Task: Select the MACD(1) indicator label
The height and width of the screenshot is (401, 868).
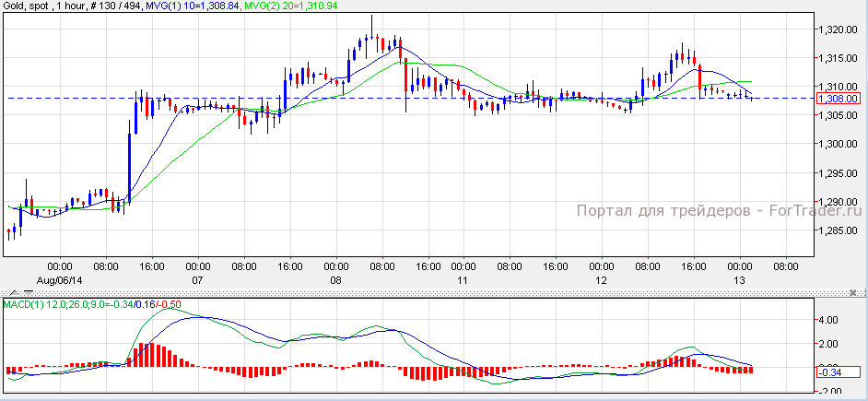Action: [20, 303]
